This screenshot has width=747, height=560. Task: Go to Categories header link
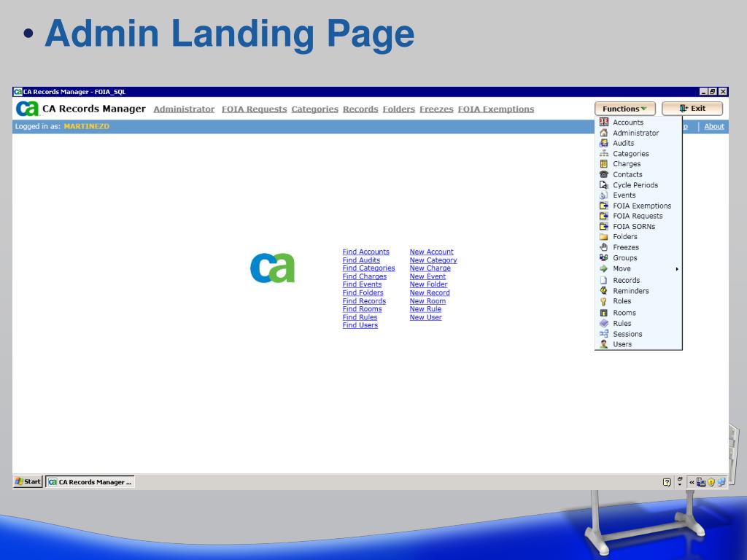[314, 109]
